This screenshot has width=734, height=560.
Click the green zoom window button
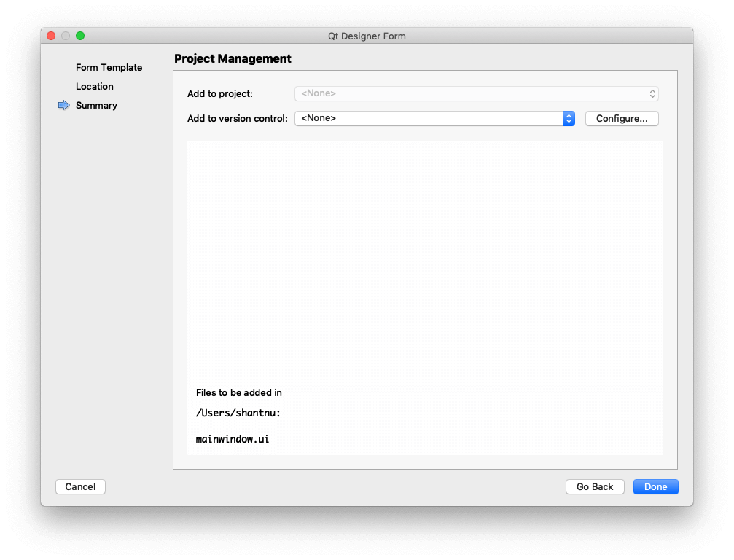(x=80, y=36)
